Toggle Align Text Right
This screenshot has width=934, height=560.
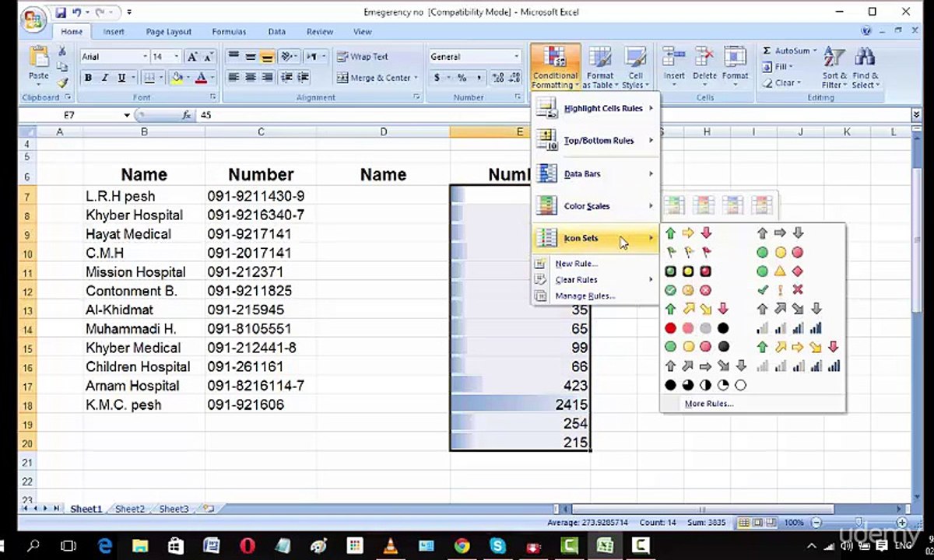[x=267, y=78]
